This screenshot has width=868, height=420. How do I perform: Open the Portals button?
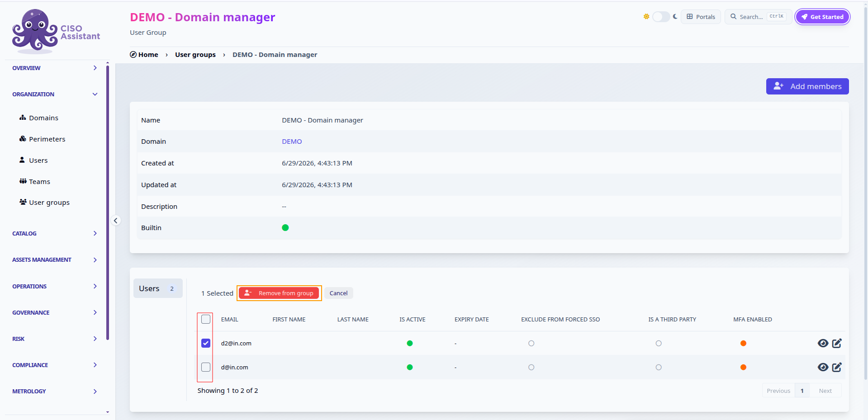701,17
